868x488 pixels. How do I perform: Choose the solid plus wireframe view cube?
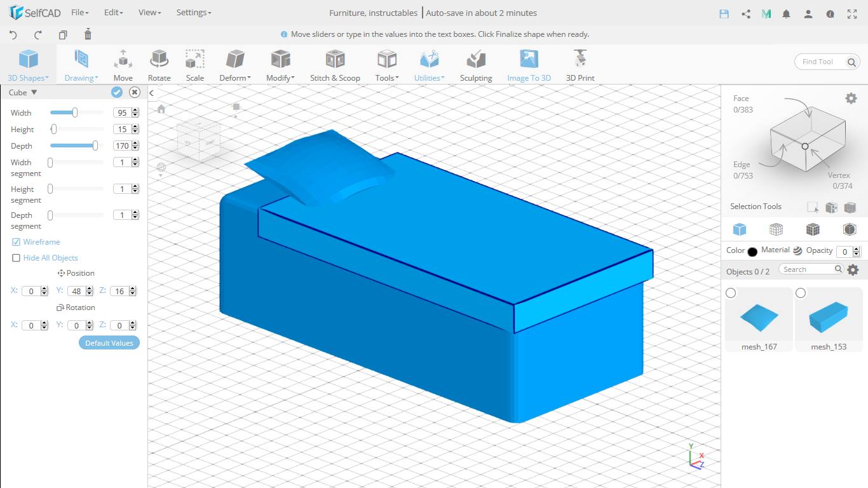click(813, 229)
